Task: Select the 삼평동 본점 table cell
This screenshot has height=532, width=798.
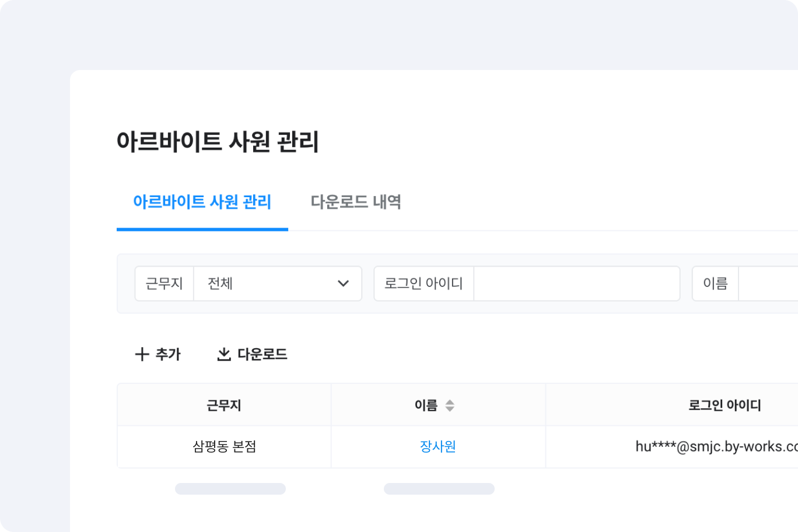Action: point(224,447)
